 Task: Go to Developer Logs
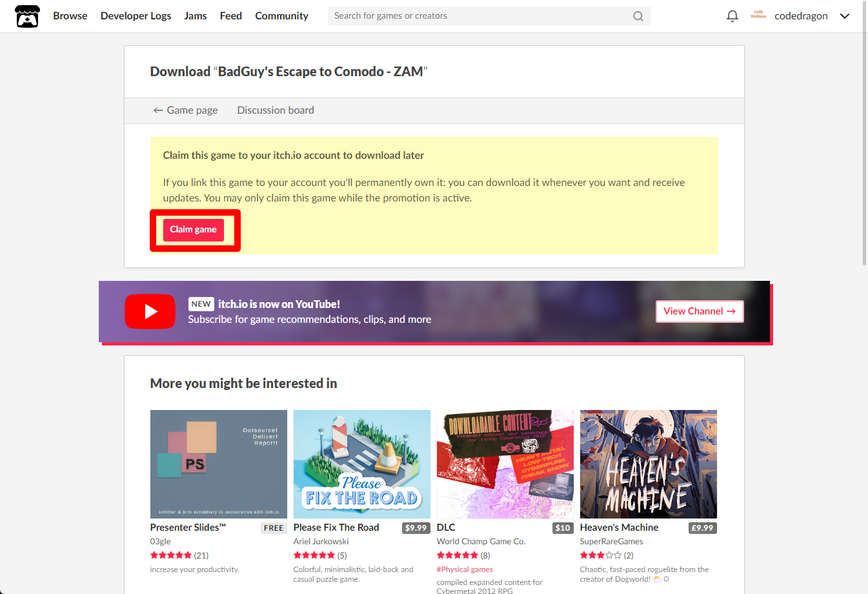pos(136,16)
